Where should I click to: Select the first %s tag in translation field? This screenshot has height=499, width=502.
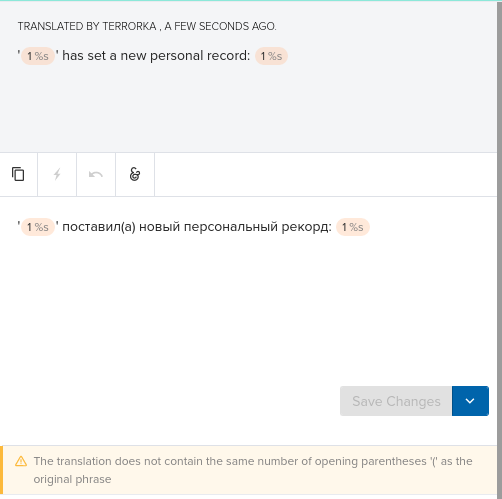[x=38, y=227]
